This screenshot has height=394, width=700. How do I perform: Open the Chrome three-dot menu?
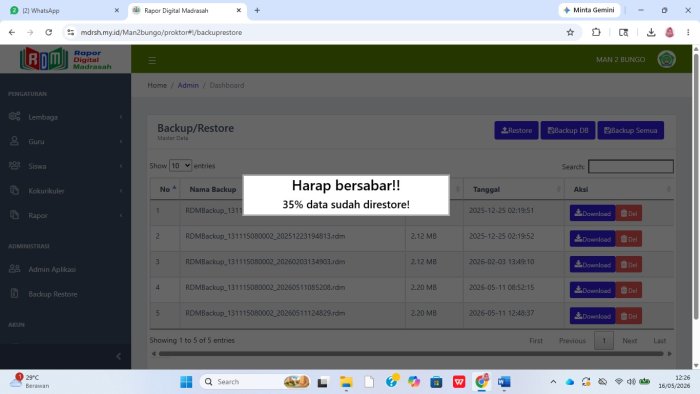pos(688,32)
